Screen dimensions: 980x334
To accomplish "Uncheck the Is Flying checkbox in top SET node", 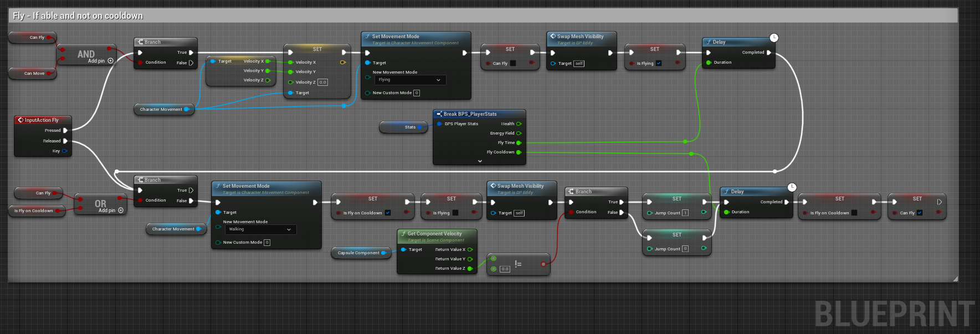I will 659,63.
